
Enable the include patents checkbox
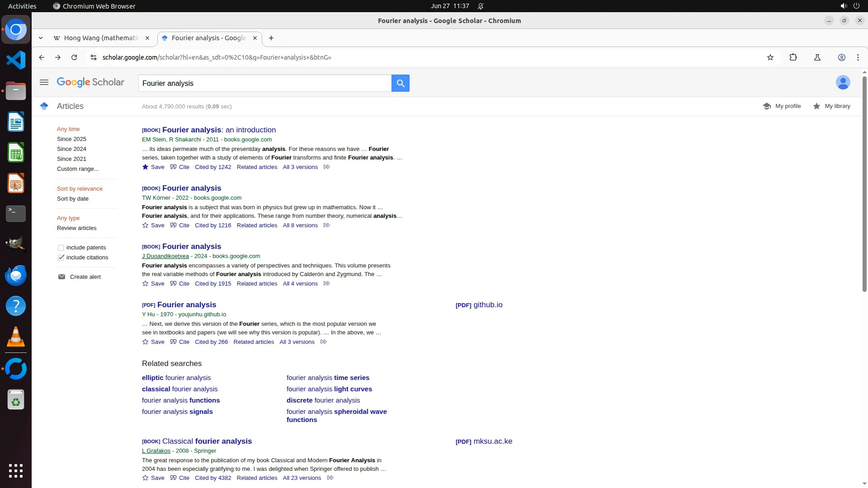[61, 248]
